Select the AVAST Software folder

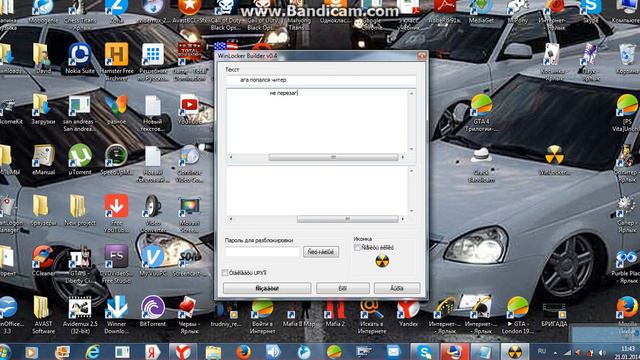click(43, 314)
